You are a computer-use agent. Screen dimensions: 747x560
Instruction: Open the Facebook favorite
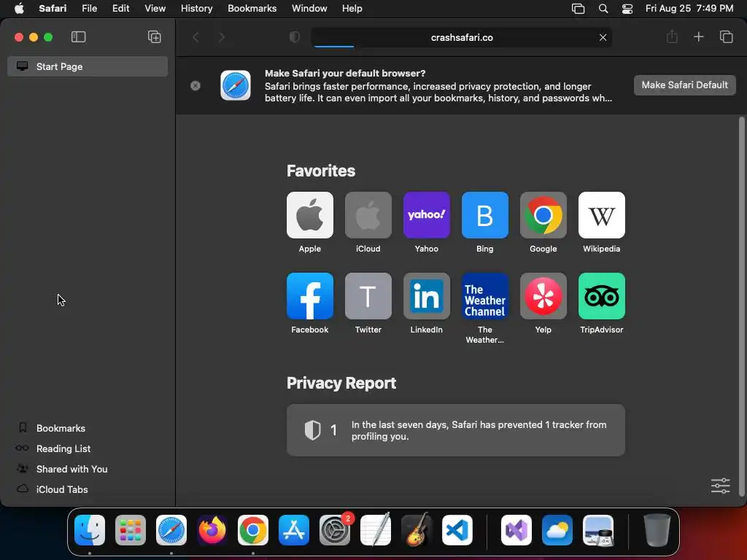309,296
